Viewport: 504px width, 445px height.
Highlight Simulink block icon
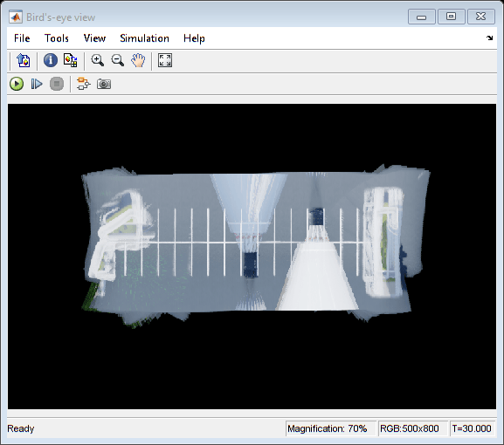pyautogui.click(x=84, y=84)
